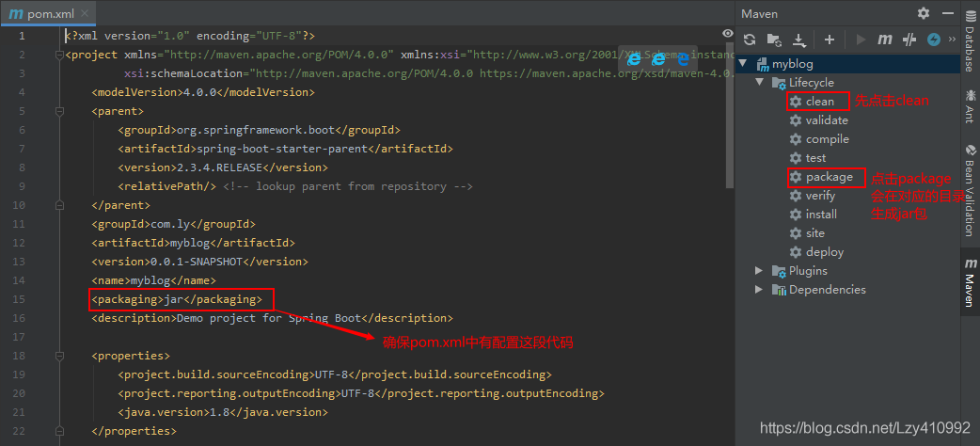Click the Dependencies library icon

[x=779, y=290]
